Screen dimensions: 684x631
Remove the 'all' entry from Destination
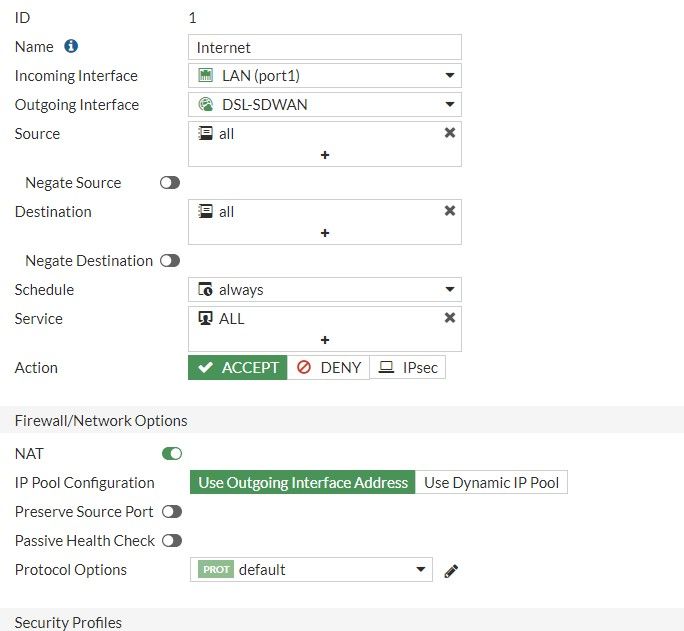449,211
